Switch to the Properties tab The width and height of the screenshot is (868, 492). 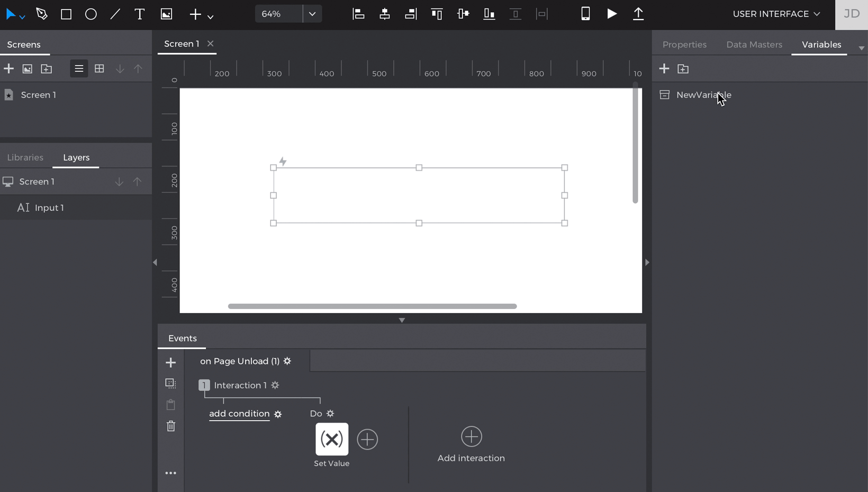pos(684,44)
